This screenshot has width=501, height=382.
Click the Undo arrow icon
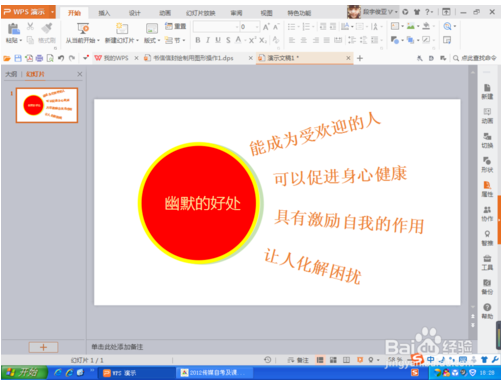pyautogui.click(x=61, y=58)
